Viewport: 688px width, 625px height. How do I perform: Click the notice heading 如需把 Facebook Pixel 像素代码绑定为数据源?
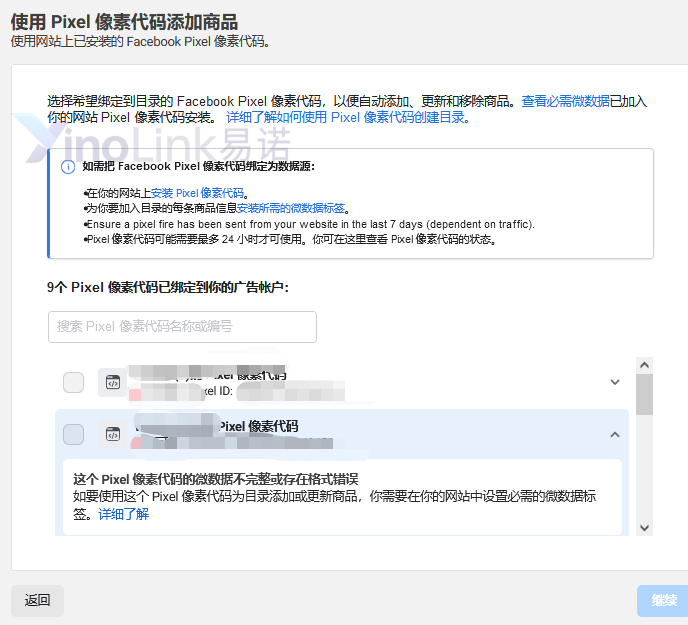coord(198,167)
